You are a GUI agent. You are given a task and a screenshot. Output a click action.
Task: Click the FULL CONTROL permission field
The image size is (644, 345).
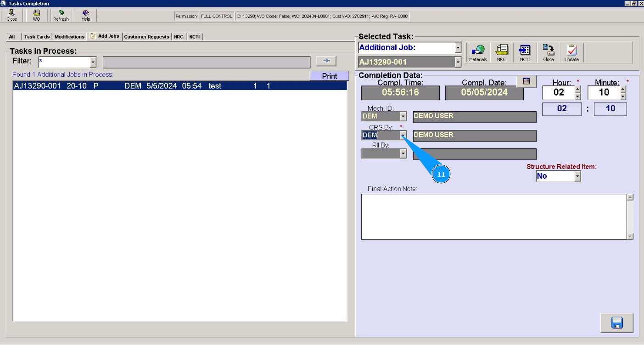(x=217, y=16)
